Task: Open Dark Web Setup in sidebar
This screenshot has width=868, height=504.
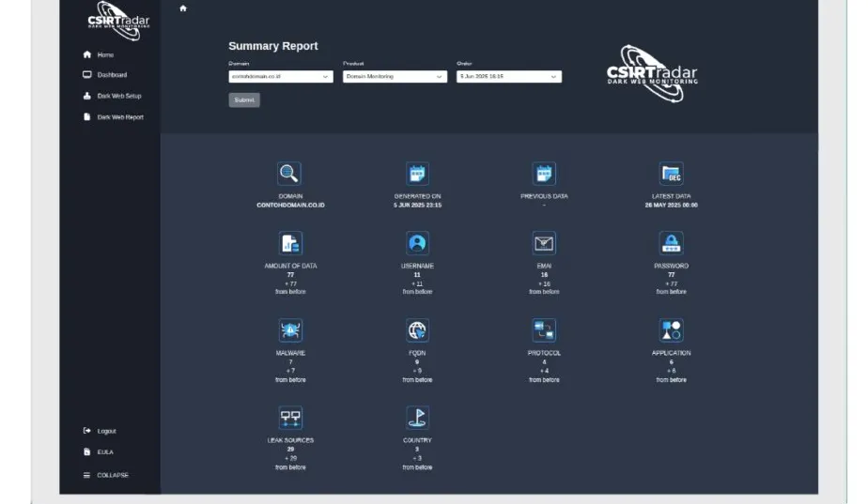Action: (x=118, y=96)
